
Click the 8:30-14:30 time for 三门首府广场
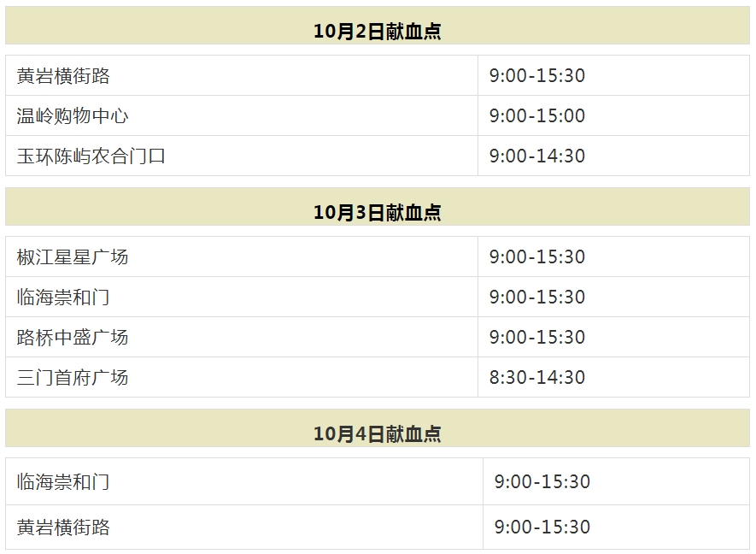point(537,377)
